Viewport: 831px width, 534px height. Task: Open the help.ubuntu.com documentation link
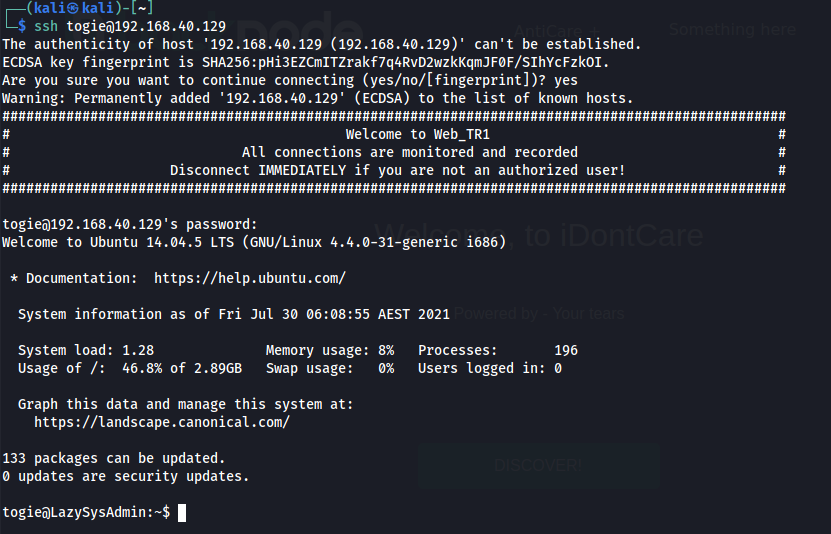point(250,278)
